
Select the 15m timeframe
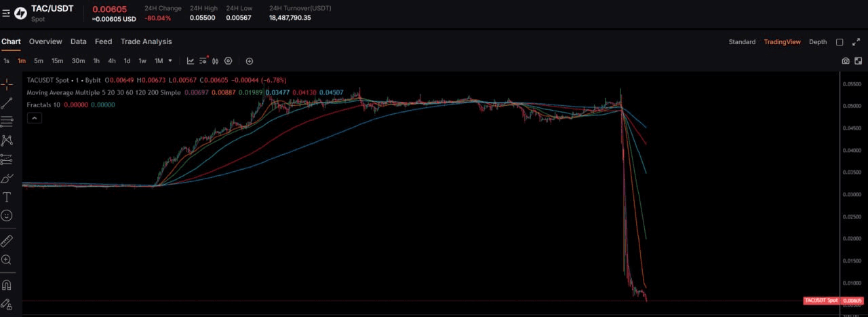tap(58, 61)
